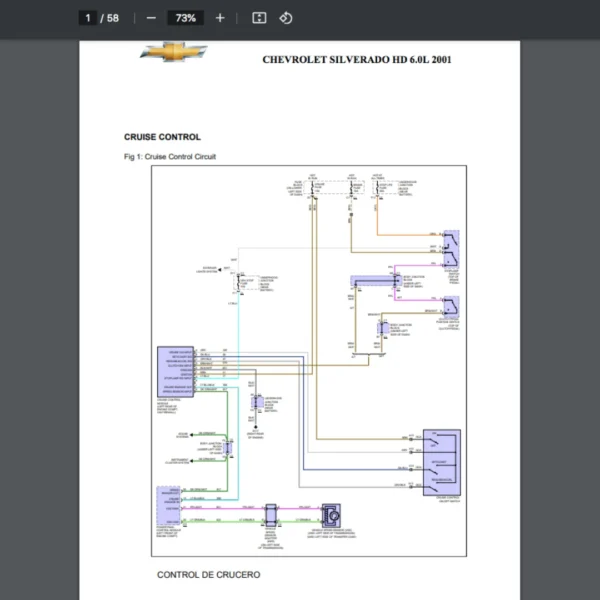This screenshot has height=600, width=600.
Task: Click the CRUISE CONTROL heading
Action: coord(162,137)
